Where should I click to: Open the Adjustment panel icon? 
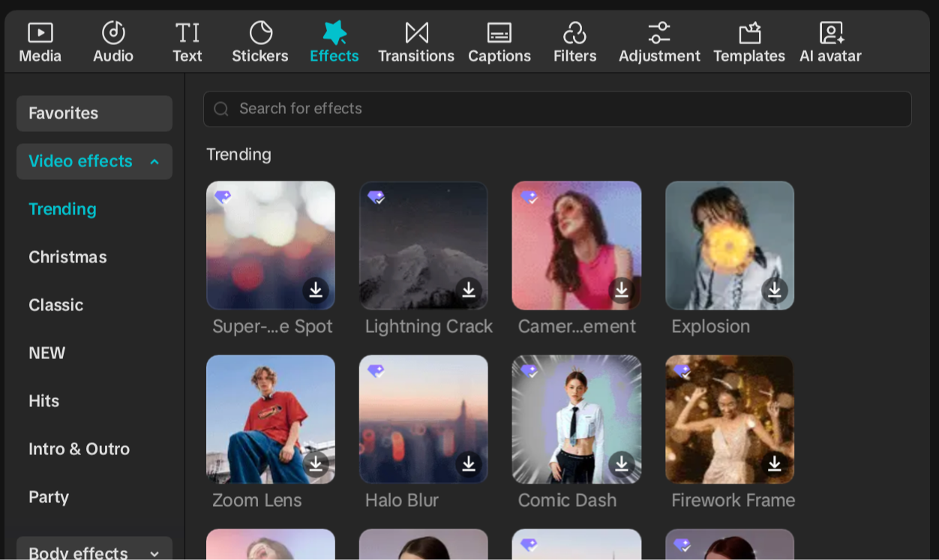659,33
